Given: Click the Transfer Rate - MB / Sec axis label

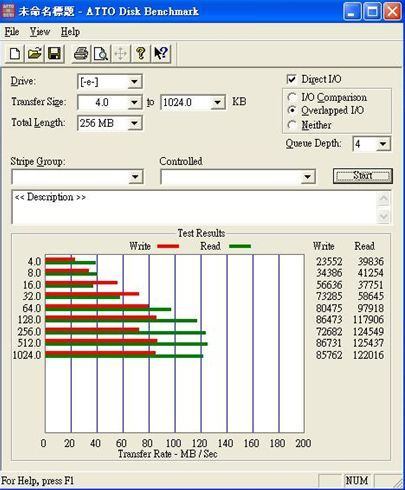Looking at the screenshot, I should (167, 454).
